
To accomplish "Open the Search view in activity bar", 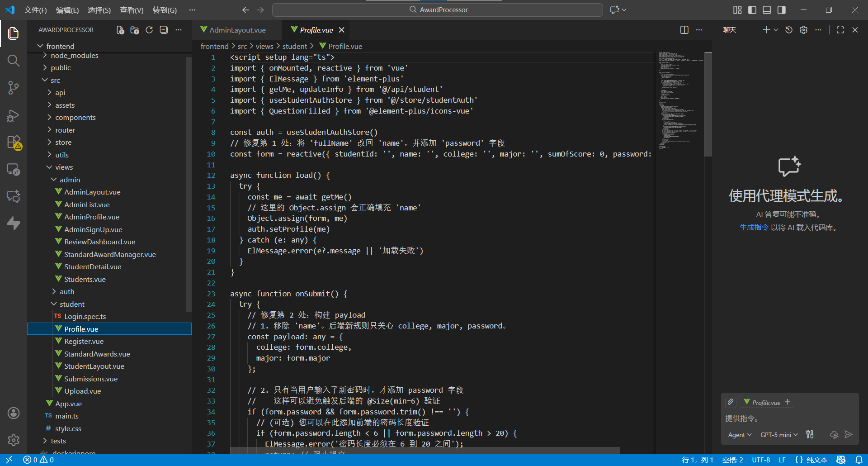I will pos(14,60).
